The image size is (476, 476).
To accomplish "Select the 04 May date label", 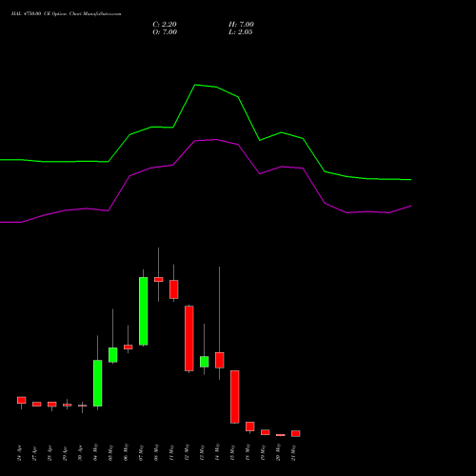I will (95, 452).
